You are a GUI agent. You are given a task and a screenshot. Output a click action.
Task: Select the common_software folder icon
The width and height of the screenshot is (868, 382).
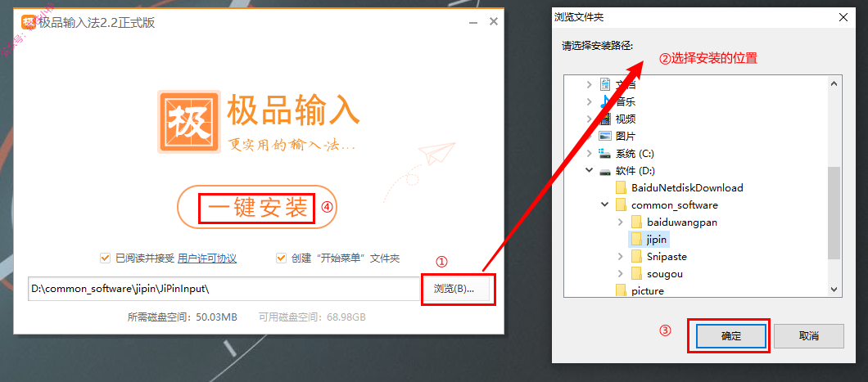[x=621, y=204]
